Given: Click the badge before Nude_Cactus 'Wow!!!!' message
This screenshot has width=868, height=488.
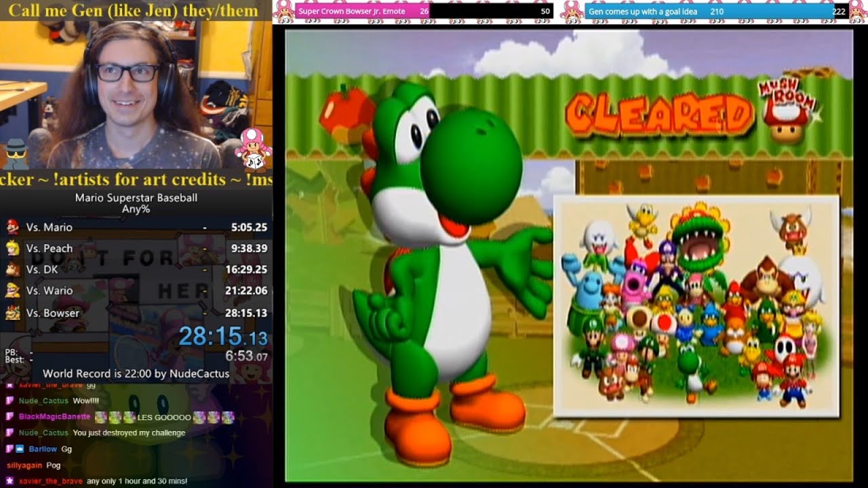Looking at the screenshot, I should point(9,401).
